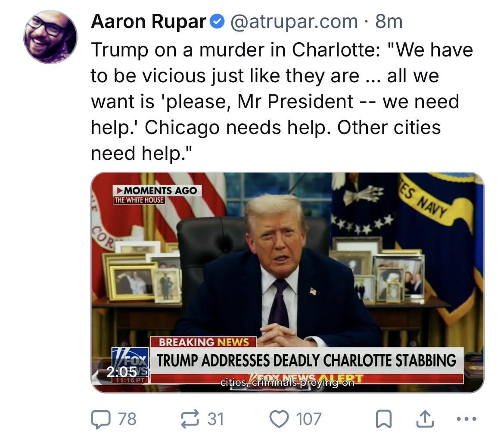This screenshot has height=437, width=504.
Task: Click the 78 replies count
Action: [x=127, y=419]
